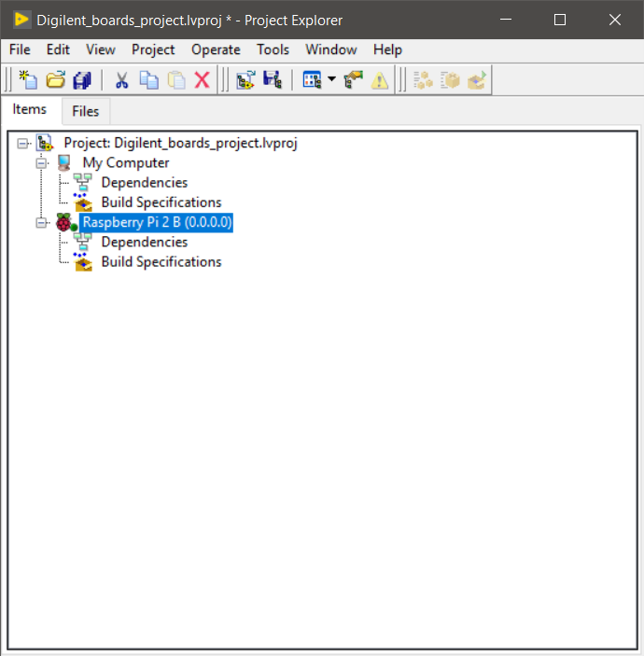Collapse the project root node
Viewport: 644px width, 656px height.
click(x=22, y=144)
